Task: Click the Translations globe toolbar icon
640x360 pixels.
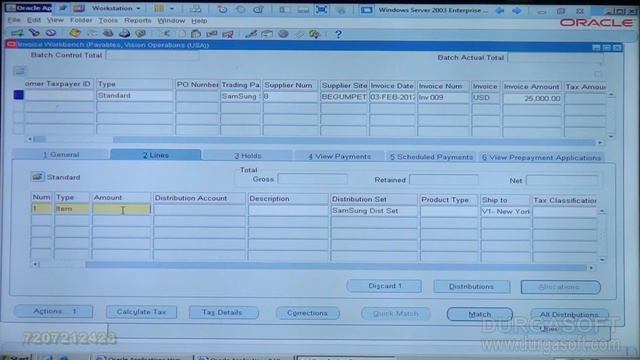Action: pos(283,34)
